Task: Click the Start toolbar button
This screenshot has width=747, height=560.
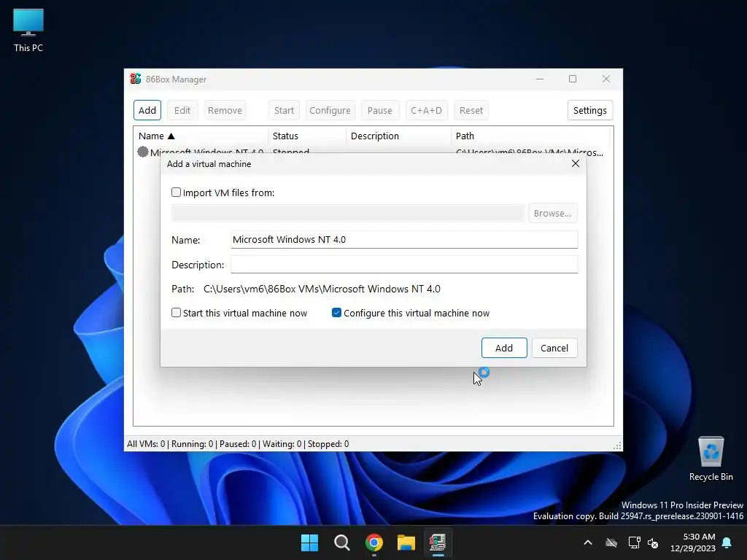Action: pos(284,111)
